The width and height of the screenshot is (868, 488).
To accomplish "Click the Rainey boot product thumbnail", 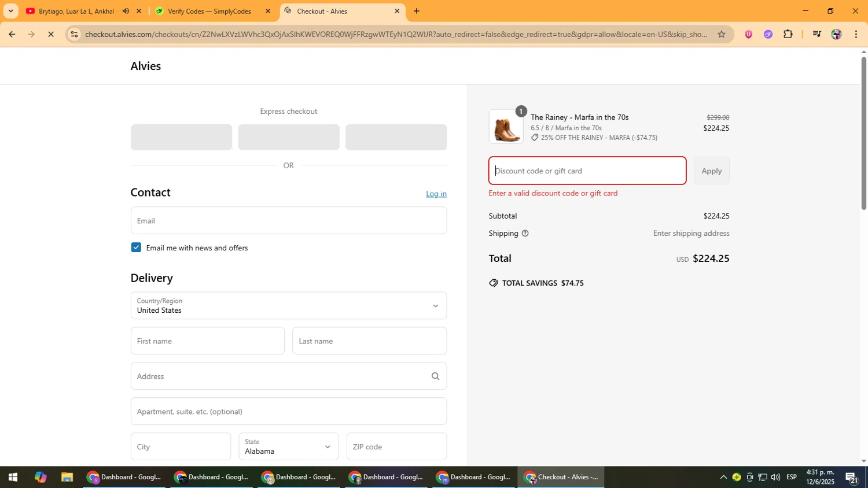I will (506, 127).
